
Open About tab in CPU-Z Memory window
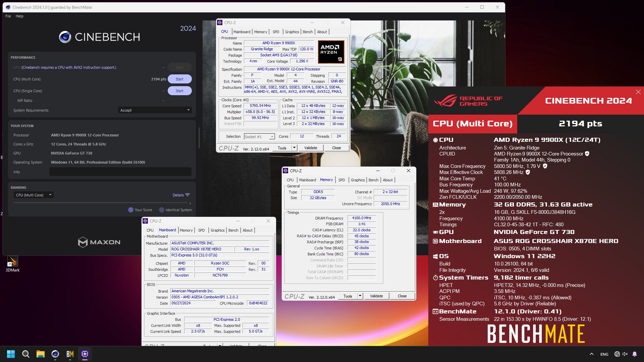click(x=388, y=180)
